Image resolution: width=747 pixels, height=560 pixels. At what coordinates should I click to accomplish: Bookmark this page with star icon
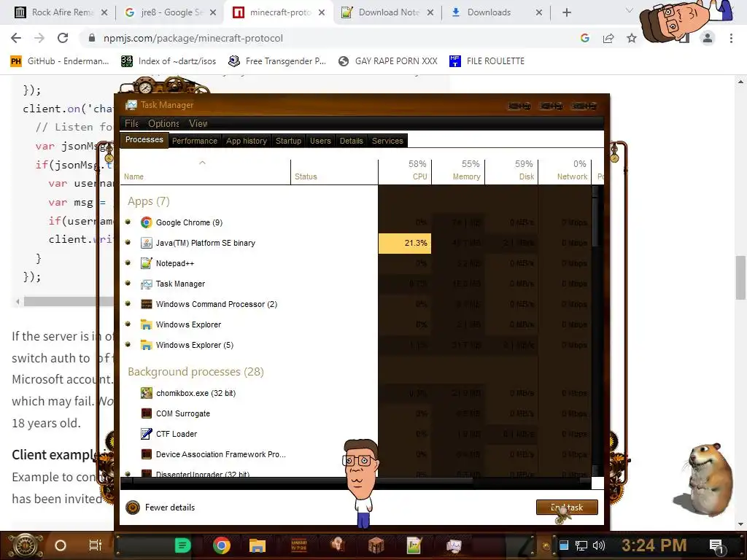[x=632, y=38]
